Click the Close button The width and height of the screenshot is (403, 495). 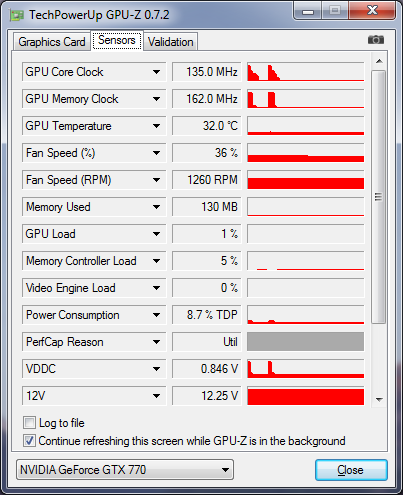[x=351, y=470]
